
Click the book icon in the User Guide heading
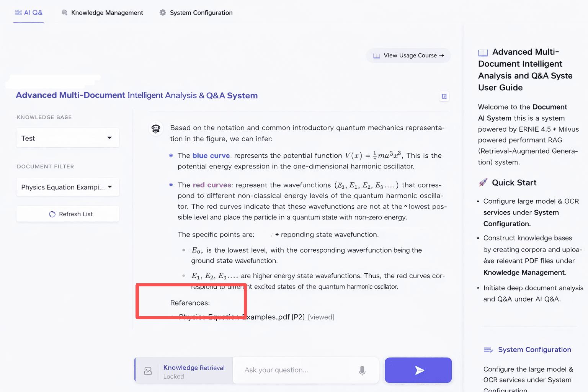(483, 52)
